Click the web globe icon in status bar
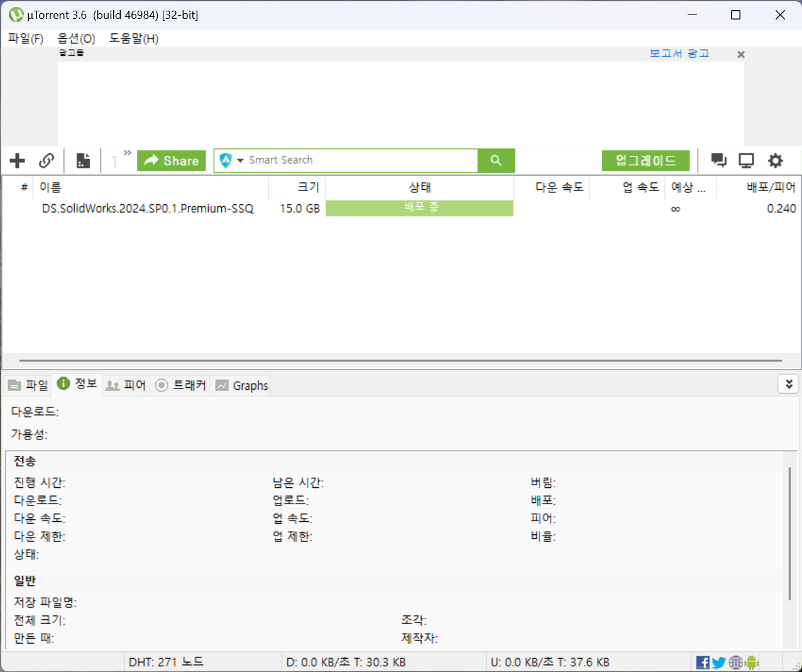The width and height of the screenshot is (802, 672). [735, 662]
